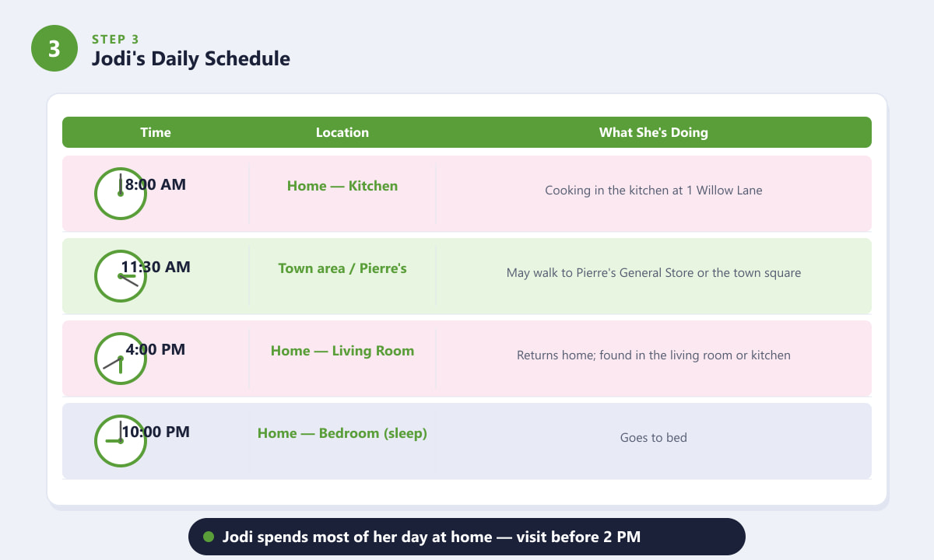Click the clock icon showing 8:00 AM

121,194
